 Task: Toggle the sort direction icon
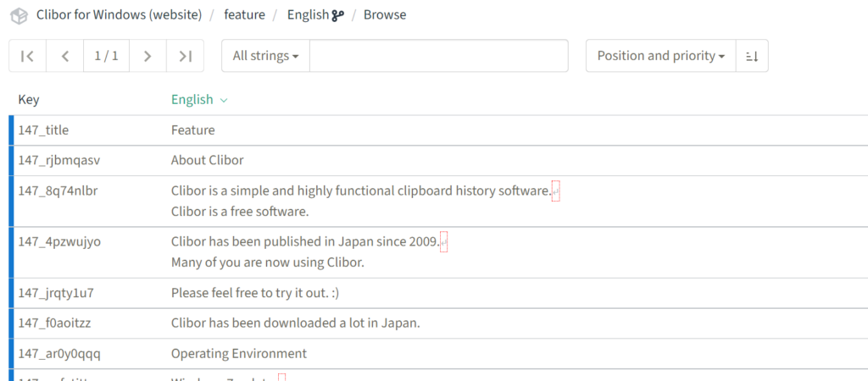click(x=752, y=56)
